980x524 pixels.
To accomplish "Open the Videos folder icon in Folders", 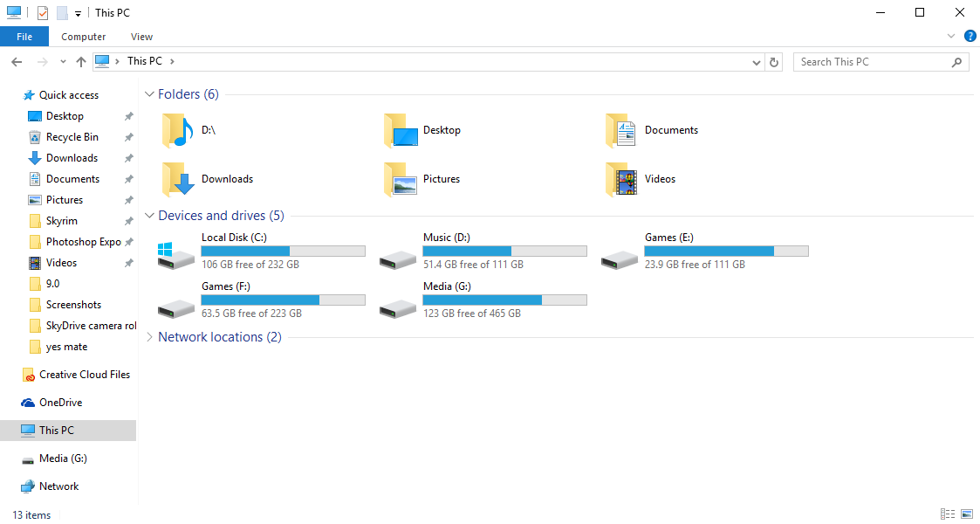I will tap(621, 179).
